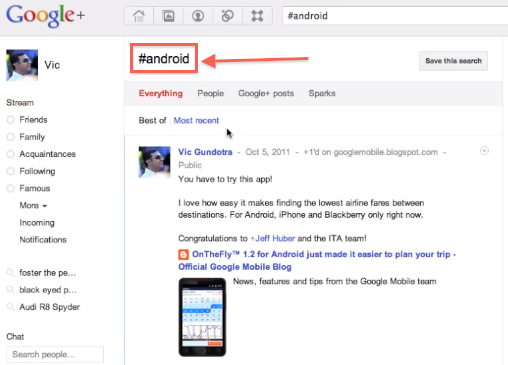Click the Search people chat field
The width and height of the screenshot is (508, 365).
pyautogui.click(x=55, y=354)
